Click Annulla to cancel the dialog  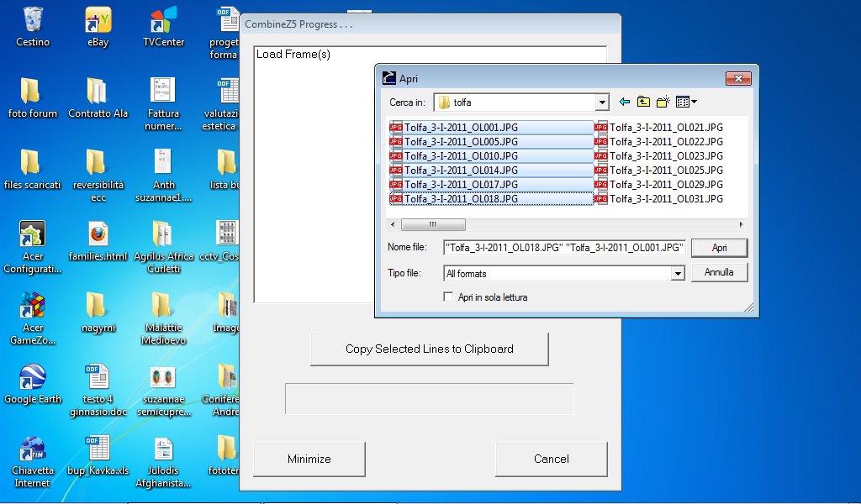pos(719,273)
